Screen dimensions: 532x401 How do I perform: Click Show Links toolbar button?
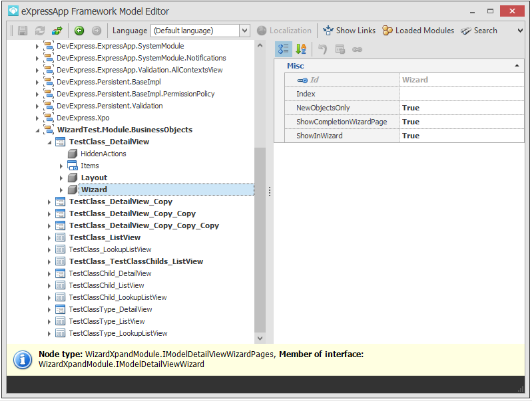pos(349,31)
